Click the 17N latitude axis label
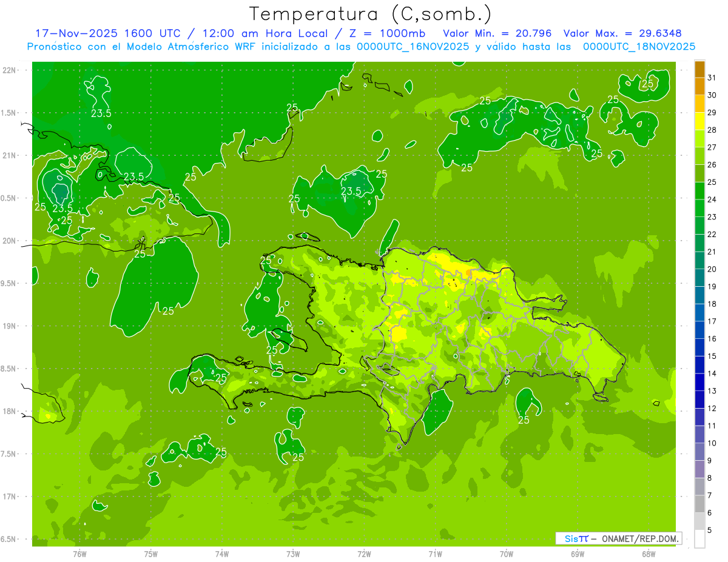This screenshot has width=728, height=562. 10,497
